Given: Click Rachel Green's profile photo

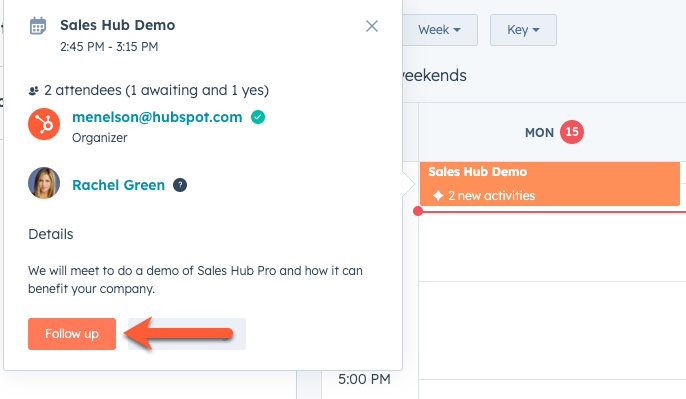Looking at the screenshot, I should [x=44, y=183].
